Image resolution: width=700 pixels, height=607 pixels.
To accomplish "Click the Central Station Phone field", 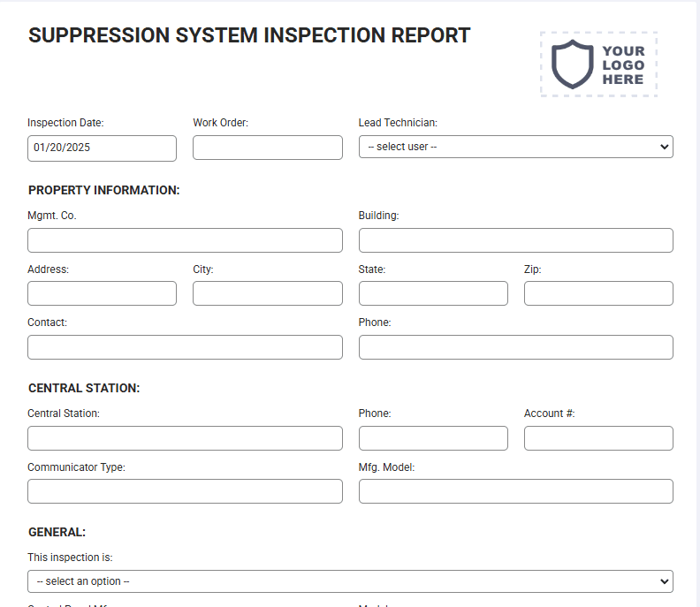I will click(433, 438).
